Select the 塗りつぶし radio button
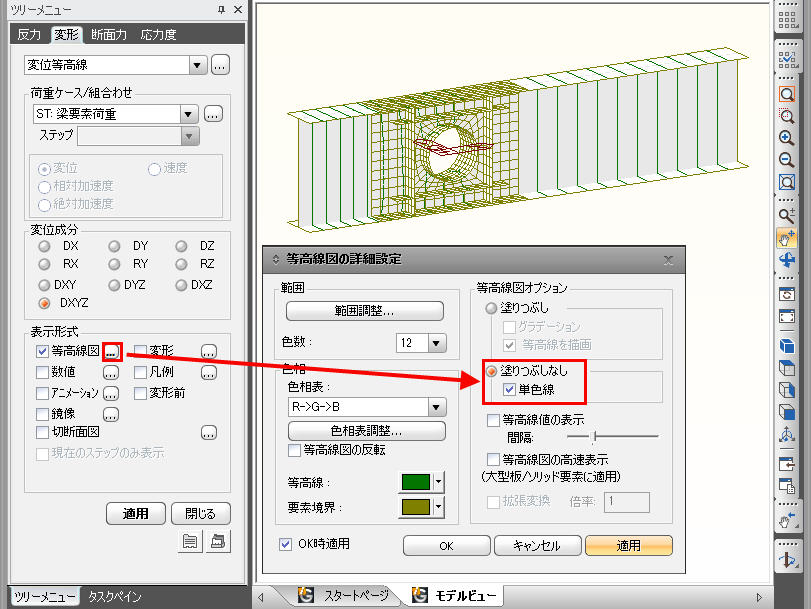 coord(490,309)
